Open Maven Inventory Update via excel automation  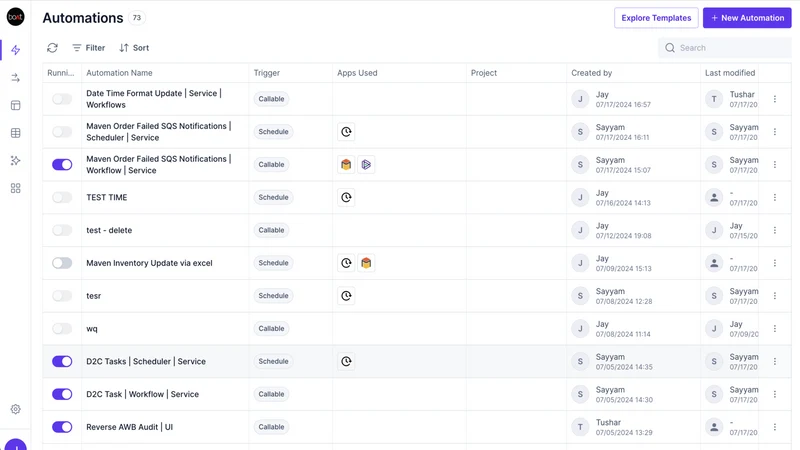tap(149, 263)
